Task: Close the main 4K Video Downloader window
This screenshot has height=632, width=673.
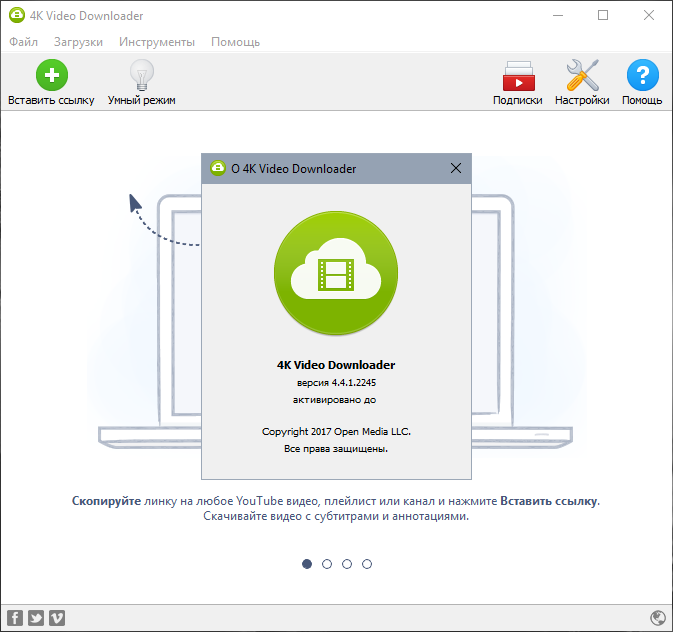Action: click(x=649, y=15)
